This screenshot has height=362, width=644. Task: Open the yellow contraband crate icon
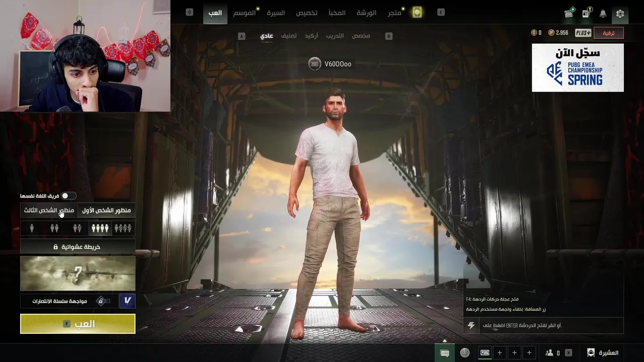(417, 13)
